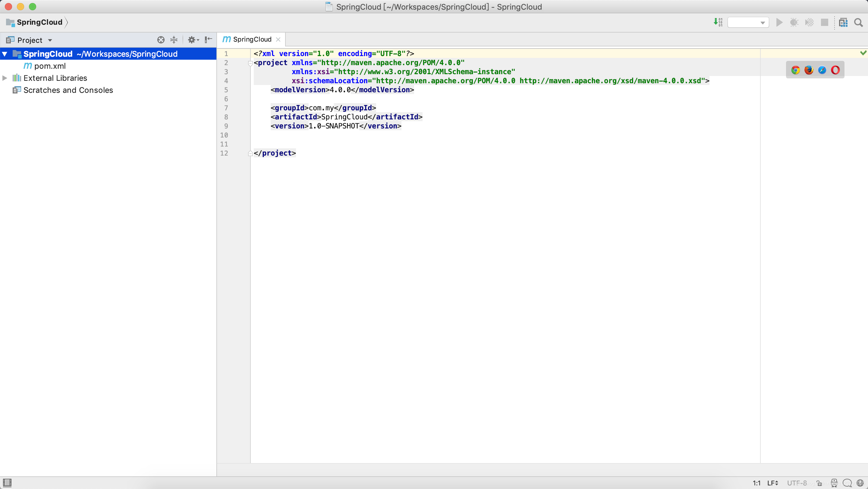The width and height of the screenshot is (868, 489).
Task: Open LF line separator selector
Action: click(773, 483)
